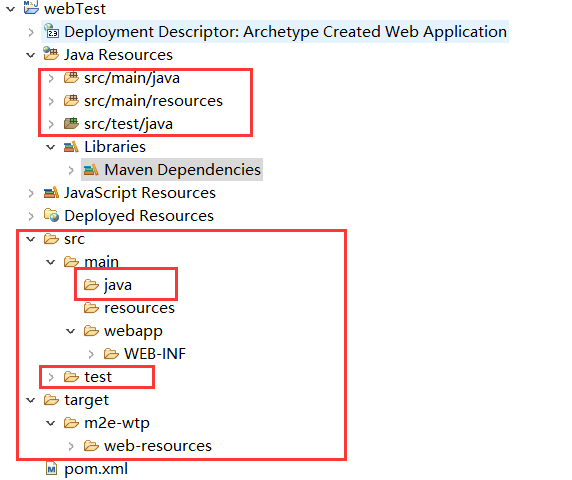Select the 'webapp' folder label
Image resolution: width=572 pixels, height=480 pixels.
coord(133,332)
